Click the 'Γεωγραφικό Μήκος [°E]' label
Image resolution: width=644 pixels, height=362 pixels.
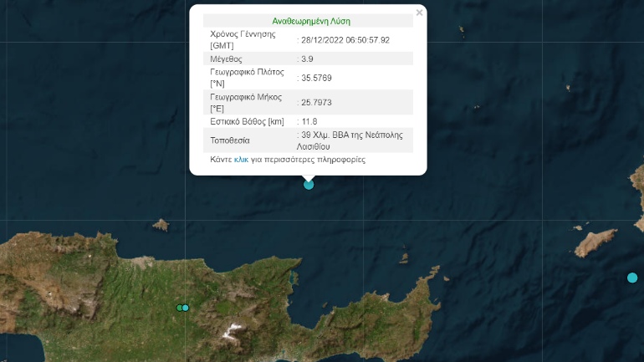click(246, 103)
